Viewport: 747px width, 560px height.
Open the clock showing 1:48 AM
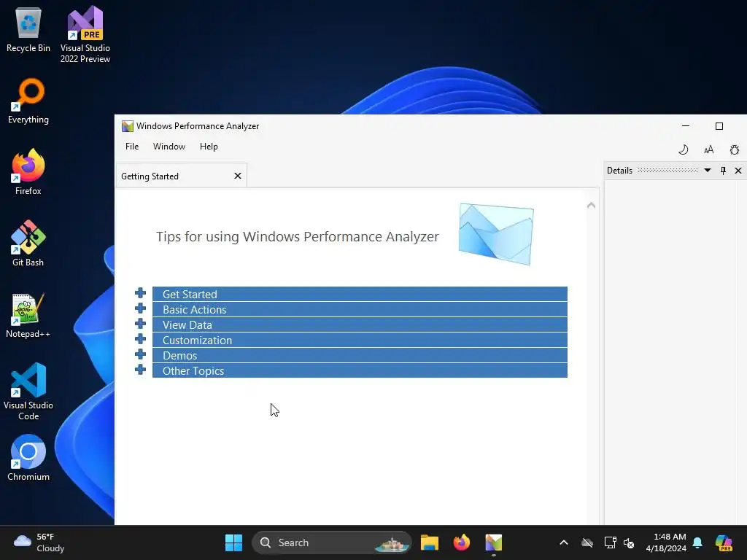pyautogui.click(x=666, y=542)
